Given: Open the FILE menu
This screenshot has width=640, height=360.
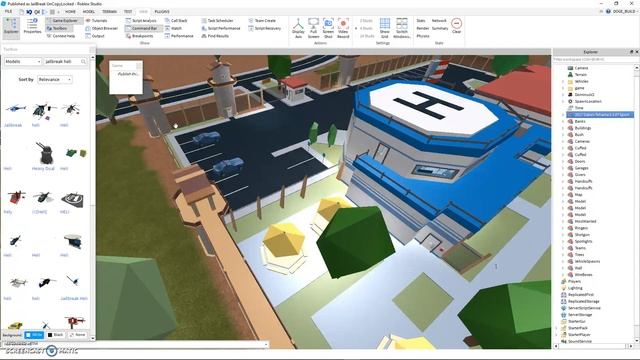Looking at the screenshot, I should (x=8, y=11).
